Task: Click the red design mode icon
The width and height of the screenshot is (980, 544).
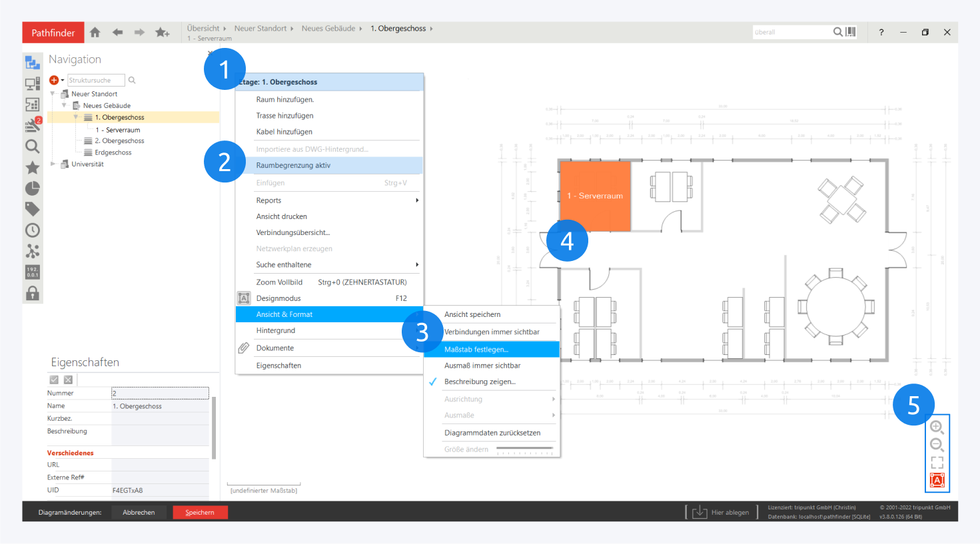Action: point(937,480)
